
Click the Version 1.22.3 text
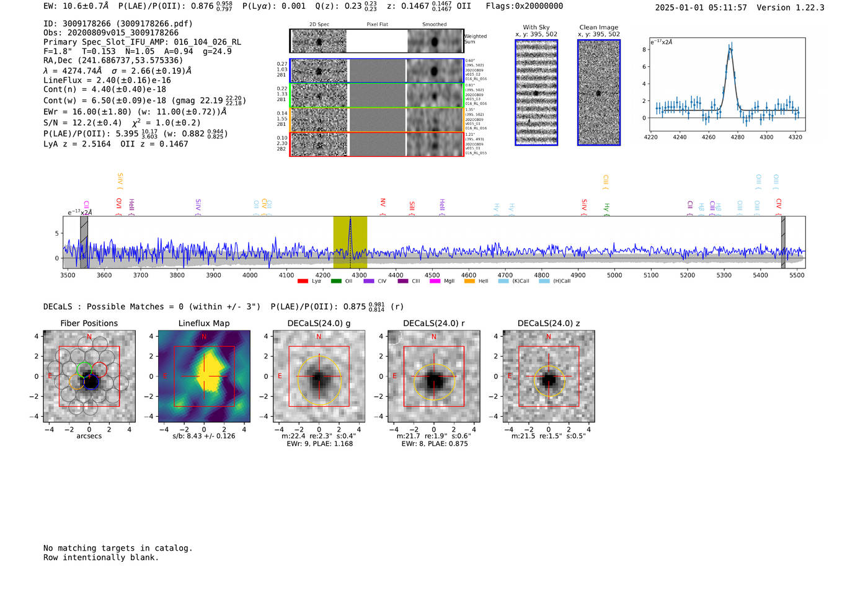[x=790, y=7]
